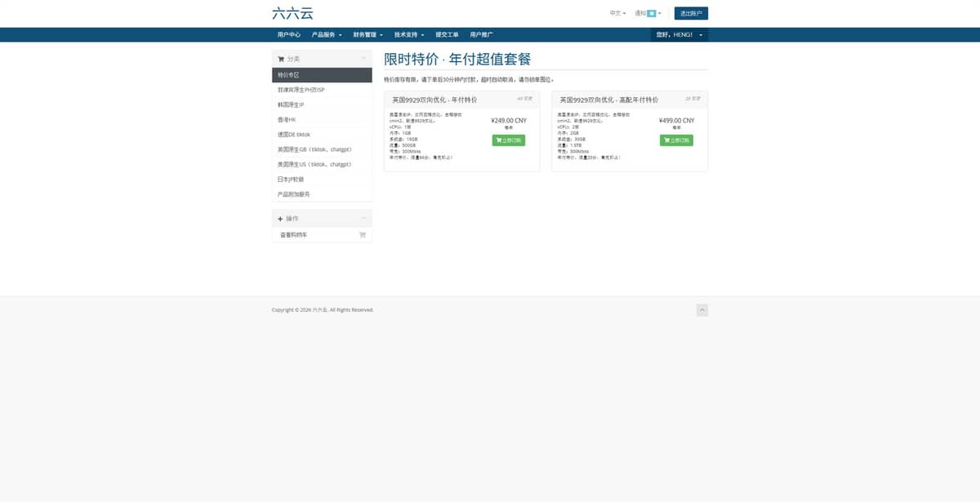Click the ¥499.00 CNY price text
Screen dimensions: 980x502
676,121
